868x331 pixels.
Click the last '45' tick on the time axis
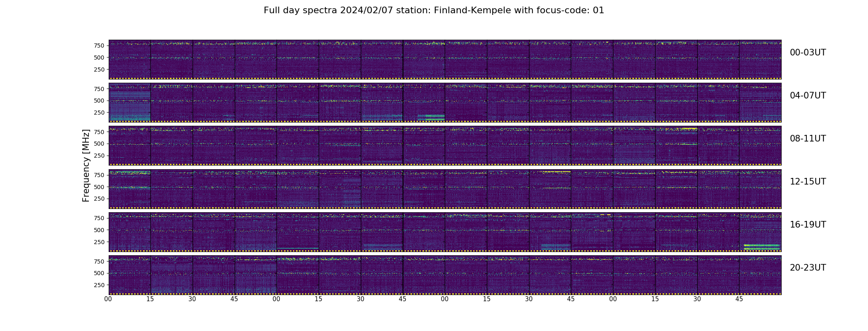coord(739,299)
